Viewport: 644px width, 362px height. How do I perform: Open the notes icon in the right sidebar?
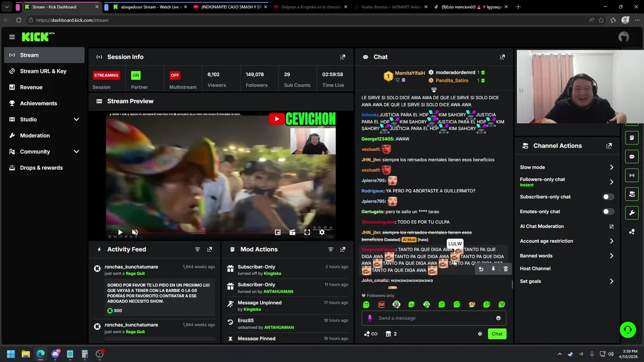[632, 138]
